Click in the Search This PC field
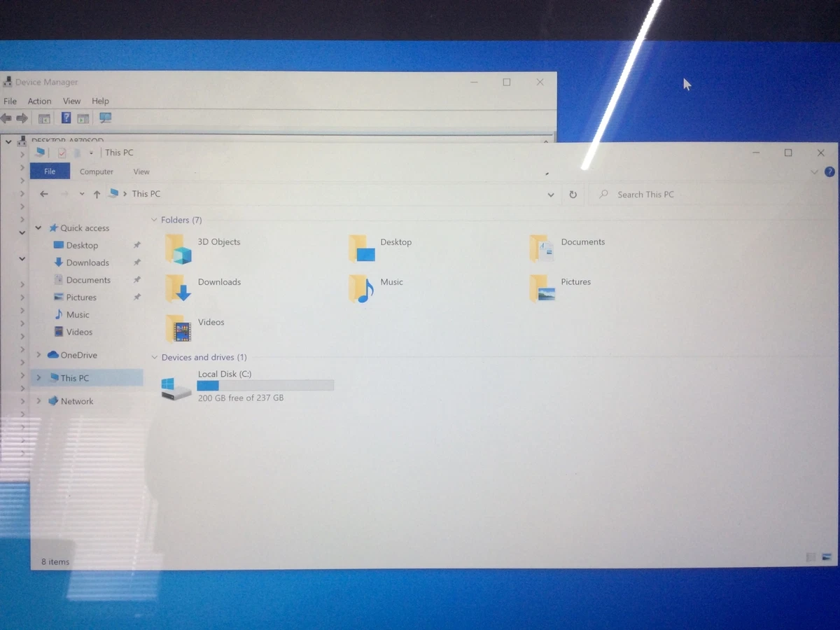This screenshot has height=630, width=840. click(710, 195)
